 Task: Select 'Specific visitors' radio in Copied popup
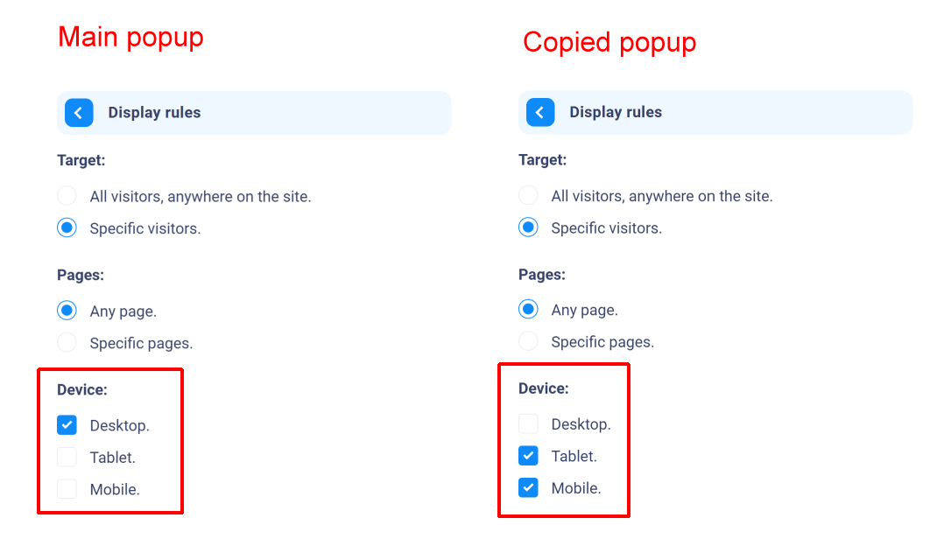pos(528,227)
